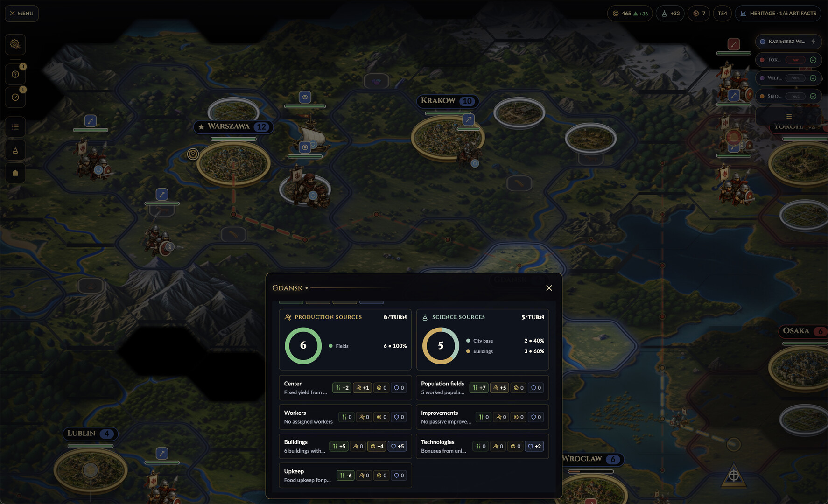
Task: Click the red sword icon at the top right
Action: pyautogui.click(x=734, y=44)
